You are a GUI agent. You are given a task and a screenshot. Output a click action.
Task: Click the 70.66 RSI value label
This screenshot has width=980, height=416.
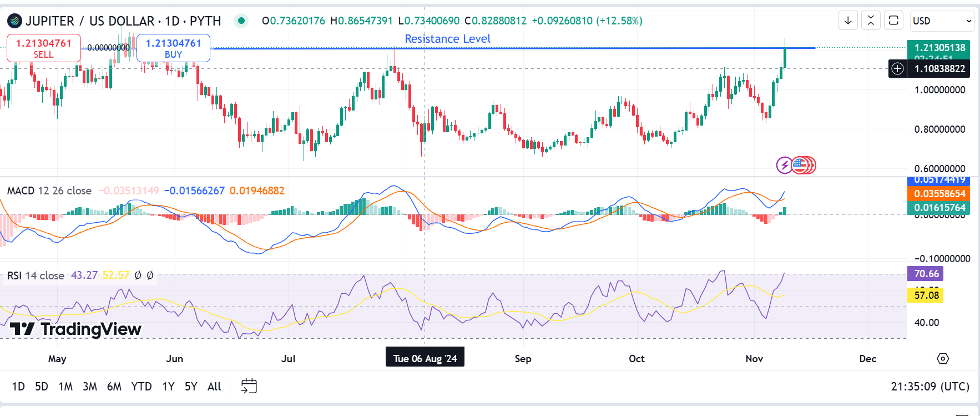coord(926,274)
